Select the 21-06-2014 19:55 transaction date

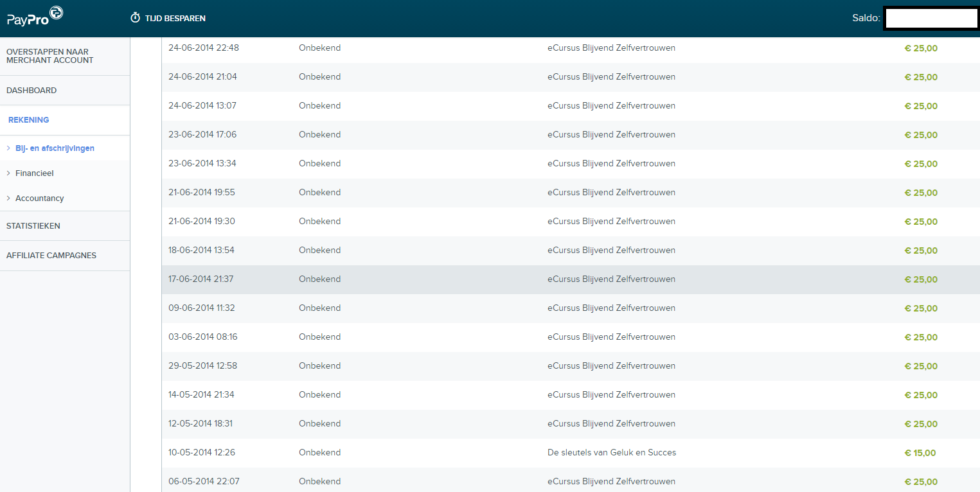click(x=202, y=193)
